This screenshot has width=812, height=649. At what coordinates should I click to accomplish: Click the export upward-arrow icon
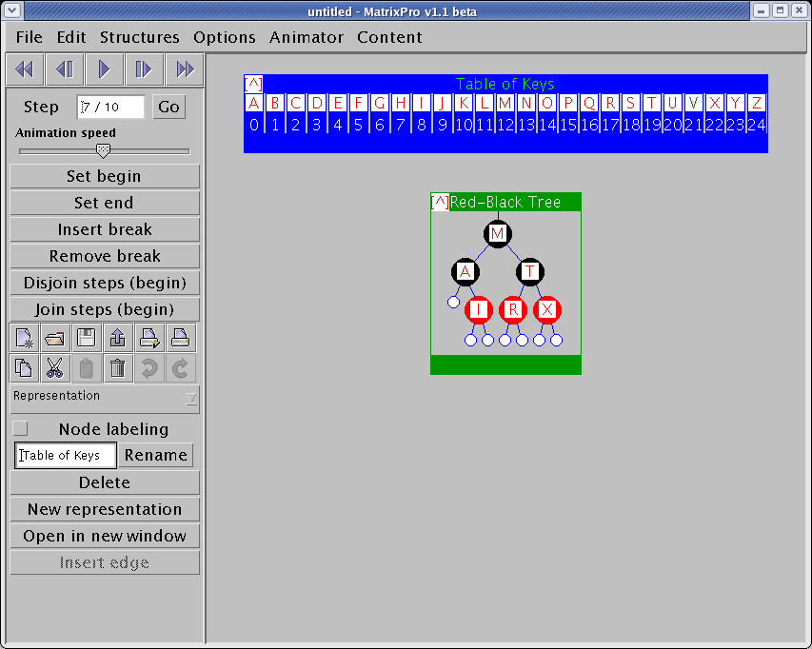click(x=117, y=339)
